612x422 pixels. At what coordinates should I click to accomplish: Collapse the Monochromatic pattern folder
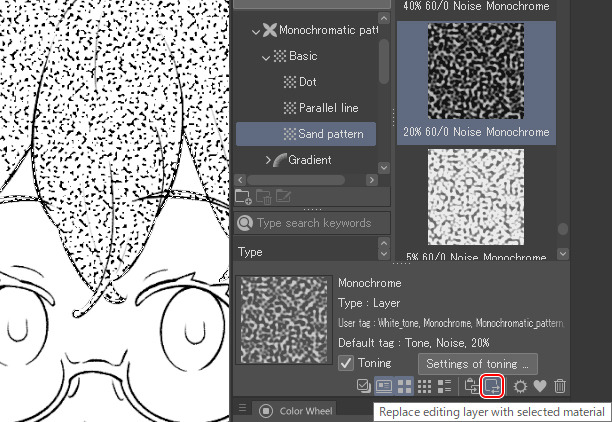click(x=256, y=32)
